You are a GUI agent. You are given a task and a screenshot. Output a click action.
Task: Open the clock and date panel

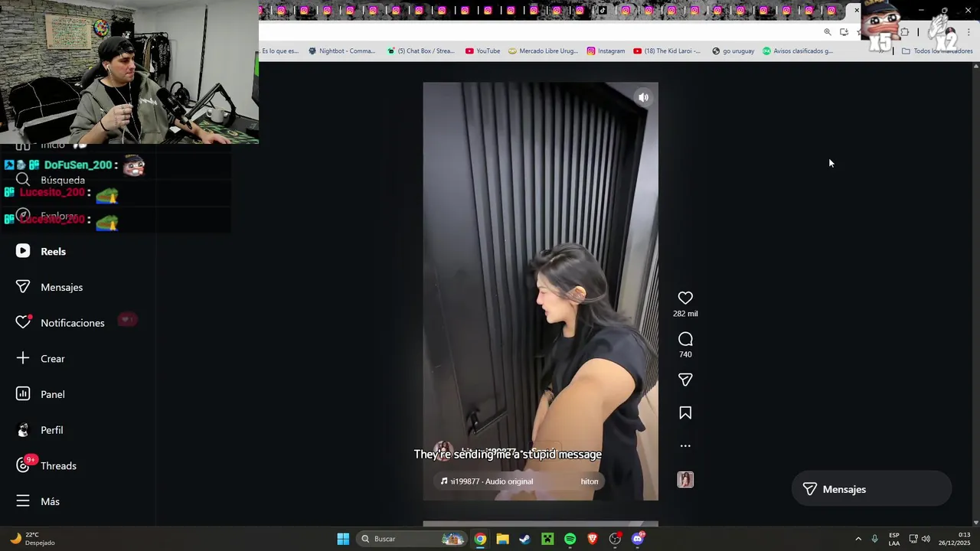(954, 539)
